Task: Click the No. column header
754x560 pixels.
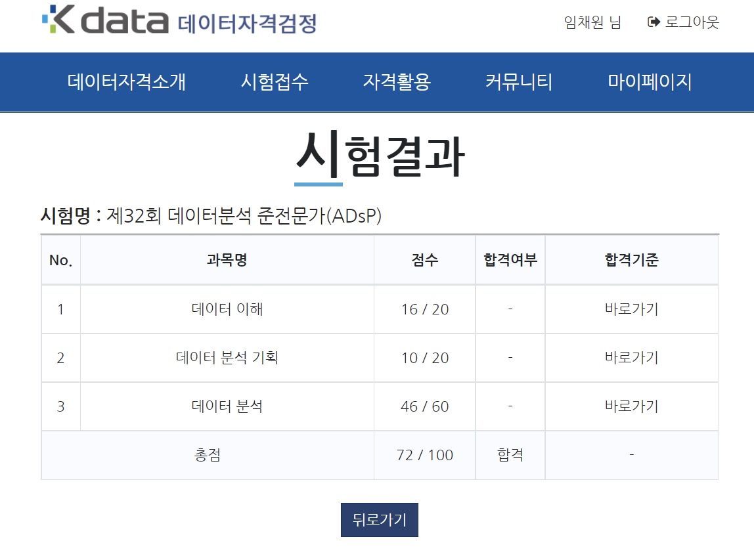Action: click(60, 260)
